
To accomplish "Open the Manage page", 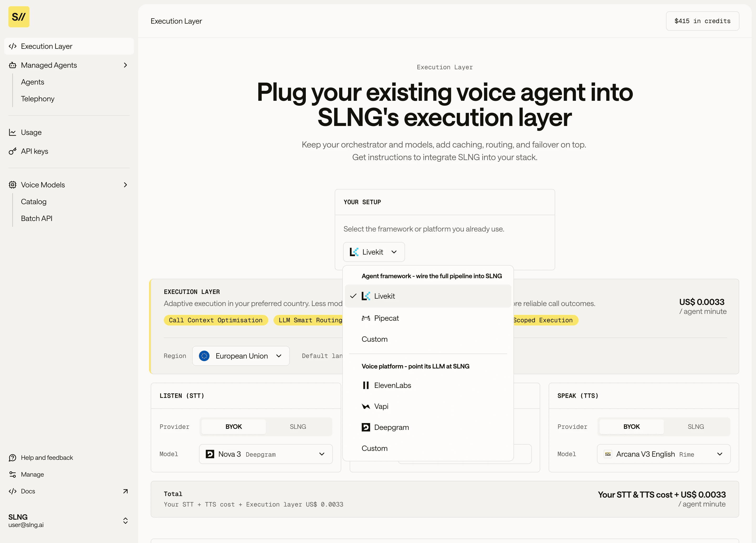I will point(69,474).
